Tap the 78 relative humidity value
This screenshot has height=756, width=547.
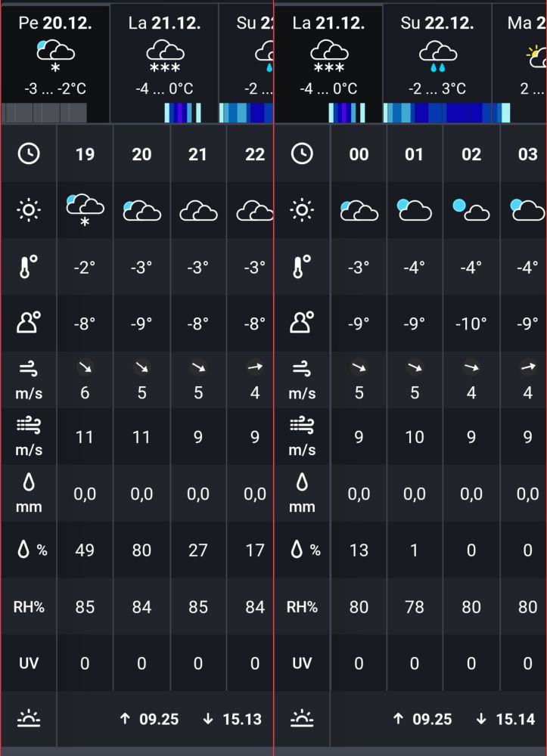pos(415,606)
